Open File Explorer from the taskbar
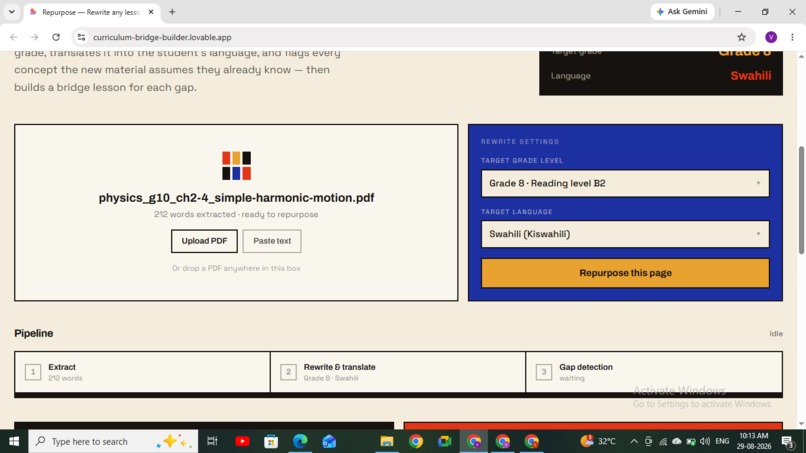Screen dimensions: 806x453 pos(387,441)
